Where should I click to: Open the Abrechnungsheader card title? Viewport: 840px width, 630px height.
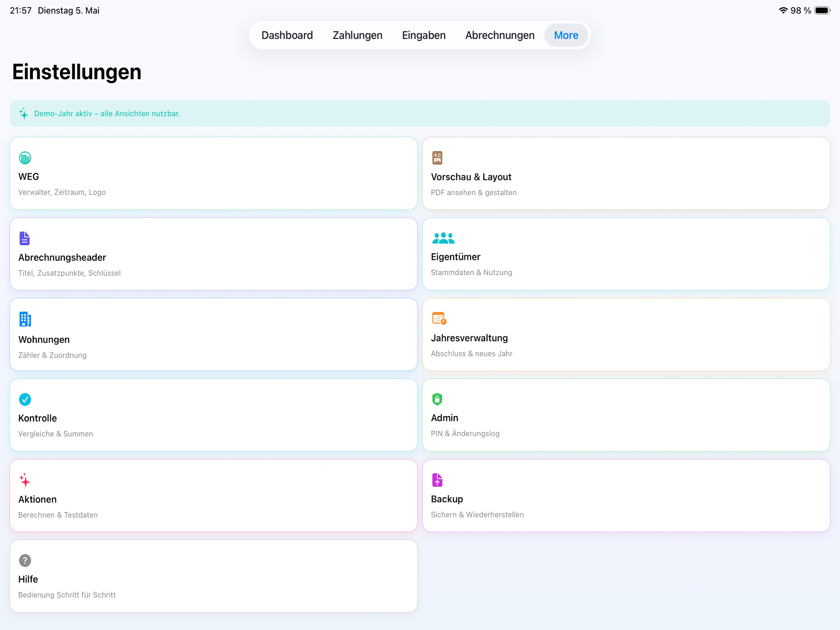[62, 258]
